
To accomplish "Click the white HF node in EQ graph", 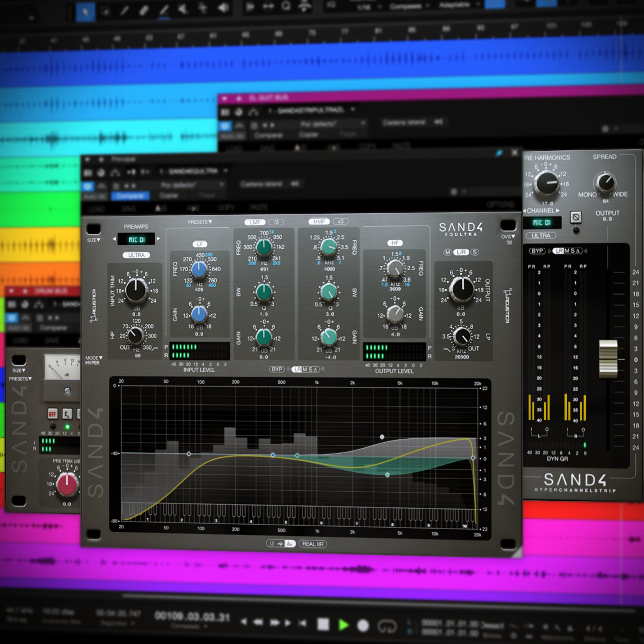I will coord(382,437).
